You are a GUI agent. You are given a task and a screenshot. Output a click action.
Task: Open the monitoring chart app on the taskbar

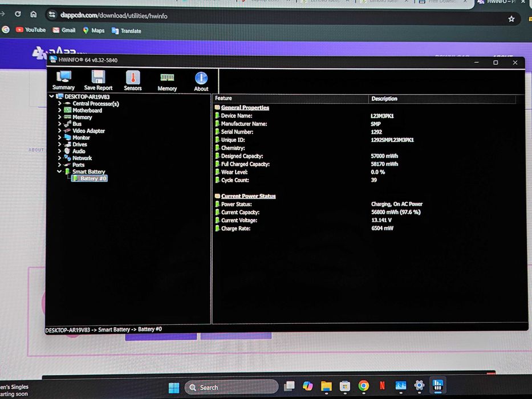(401, 385)
